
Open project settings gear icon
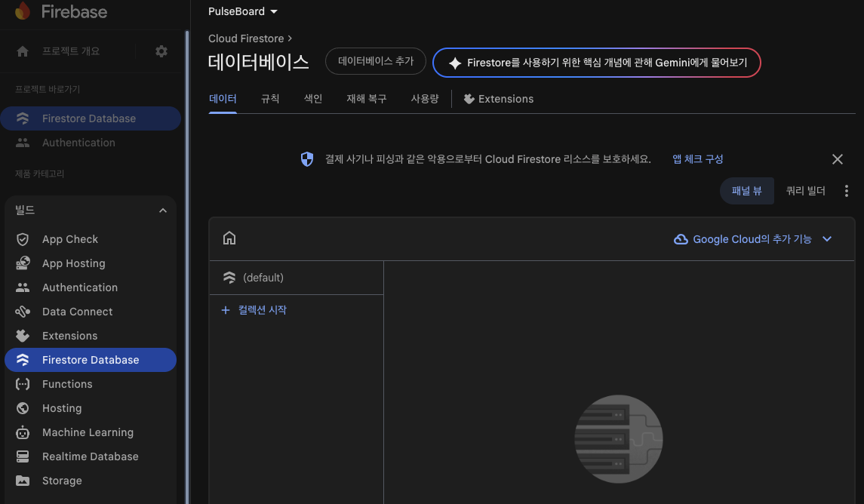(161, 51)
